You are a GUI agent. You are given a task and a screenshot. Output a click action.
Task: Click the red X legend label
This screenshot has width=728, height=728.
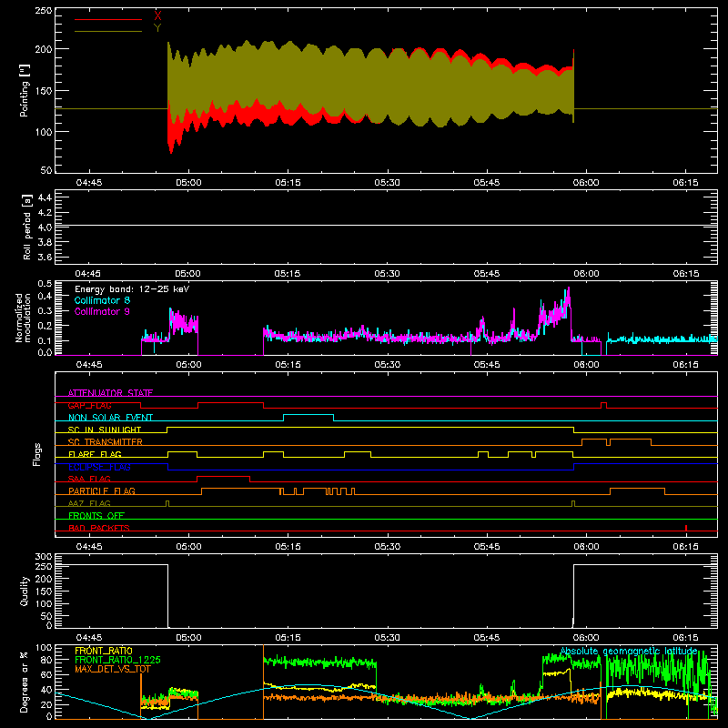coord(157,15)
